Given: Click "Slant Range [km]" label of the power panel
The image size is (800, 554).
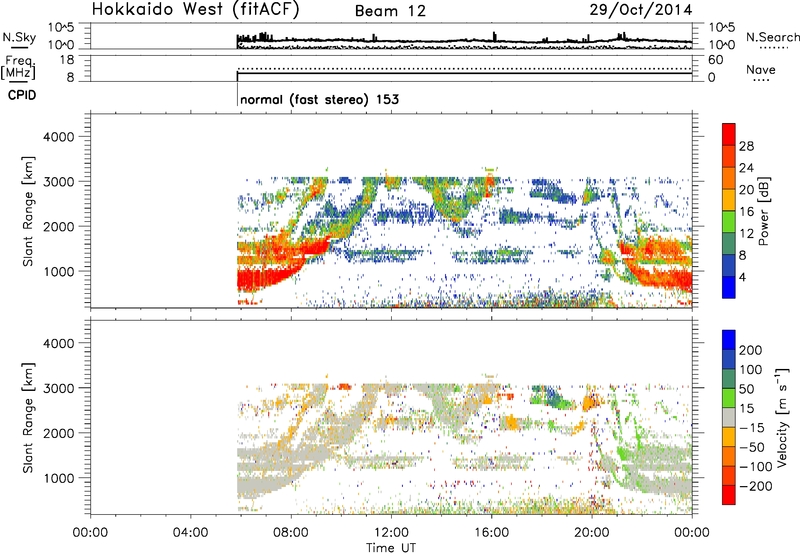Looking at the screenshot, I should pos(28,211).
